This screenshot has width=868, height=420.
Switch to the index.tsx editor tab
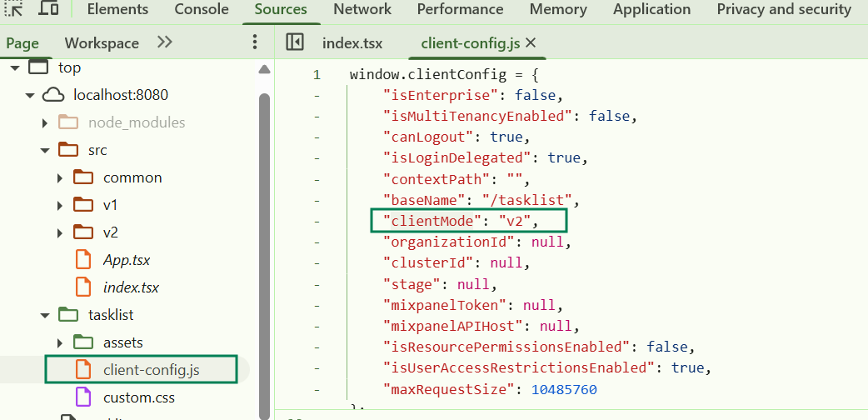[352, 42]
